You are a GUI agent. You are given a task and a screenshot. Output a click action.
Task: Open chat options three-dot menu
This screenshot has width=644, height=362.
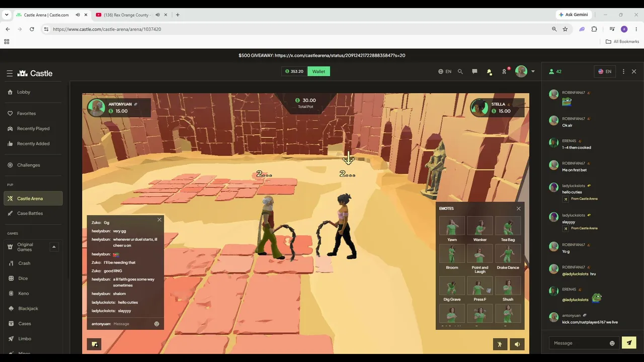point(623,71)
